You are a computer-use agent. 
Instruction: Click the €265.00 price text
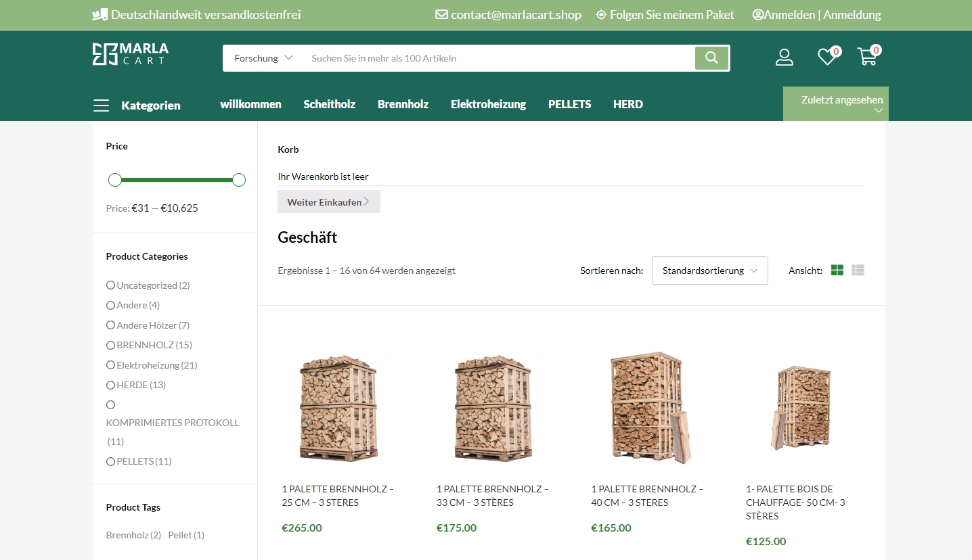pyautogui.click(x=302, y=528)
